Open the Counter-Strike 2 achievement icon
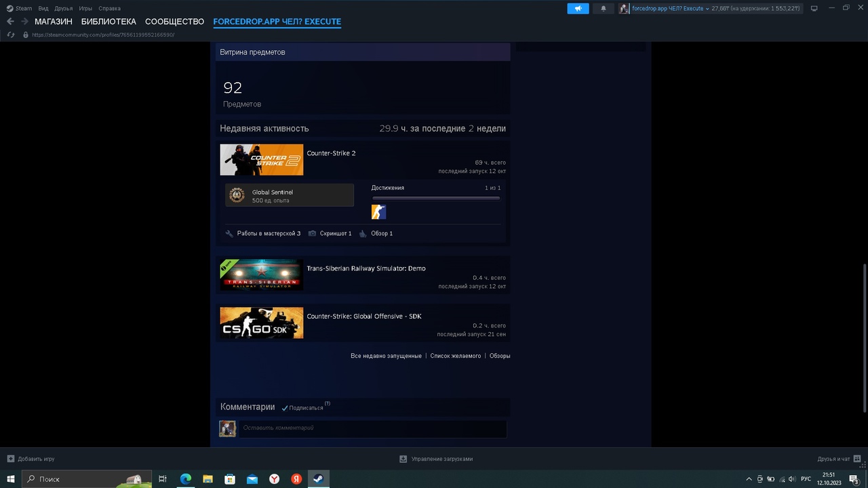This screenshot has height=488, width=868. coord(378,212)
